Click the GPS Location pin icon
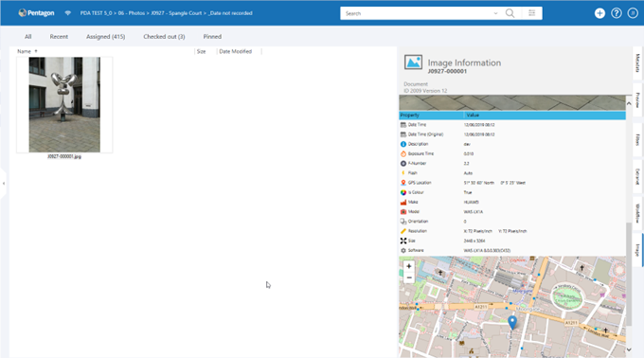The width and height of the screenshot is (644, 358). [403, 183]
